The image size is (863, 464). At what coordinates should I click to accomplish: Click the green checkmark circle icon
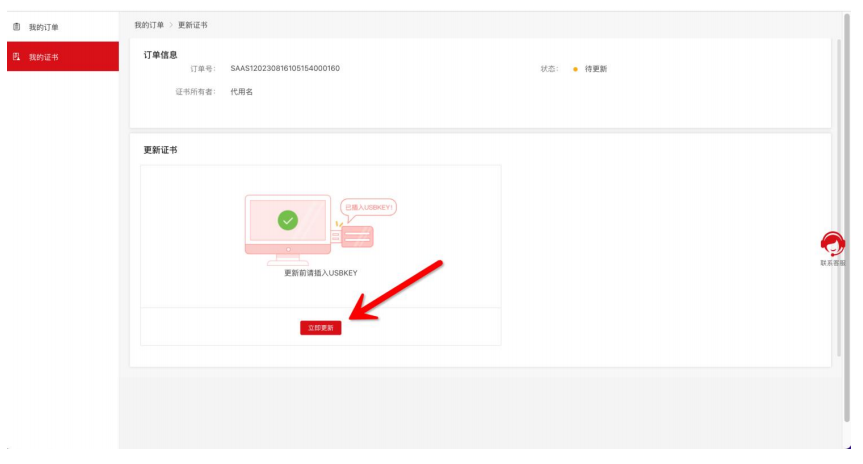tap(288, 219)
